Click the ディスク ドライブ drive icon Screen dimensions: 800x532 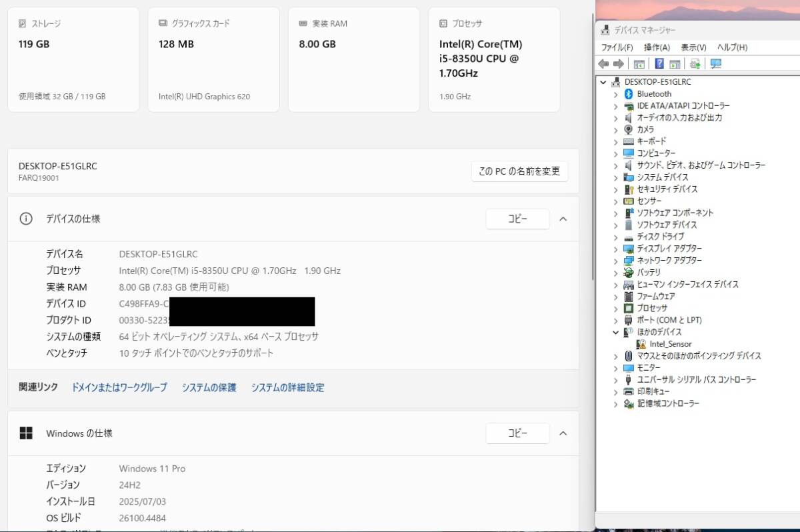coord(629,237)
